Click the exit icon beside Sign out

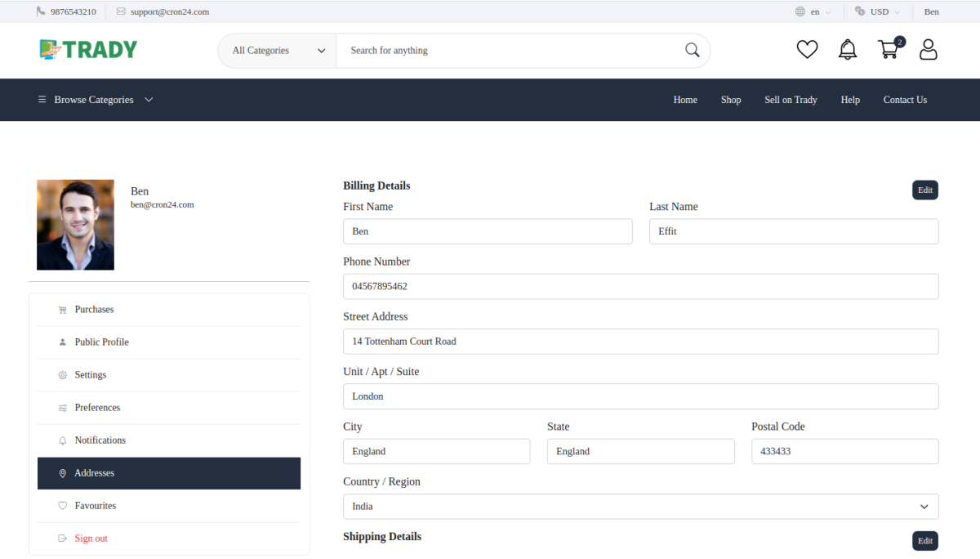63,539
